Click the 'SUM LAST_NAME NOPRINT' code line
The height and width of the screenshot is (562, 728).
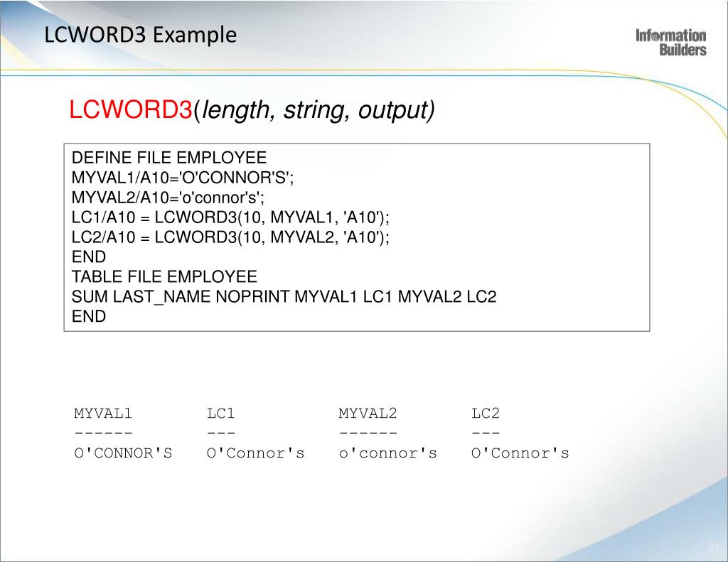pyautogui.click(x=284, y=297)
